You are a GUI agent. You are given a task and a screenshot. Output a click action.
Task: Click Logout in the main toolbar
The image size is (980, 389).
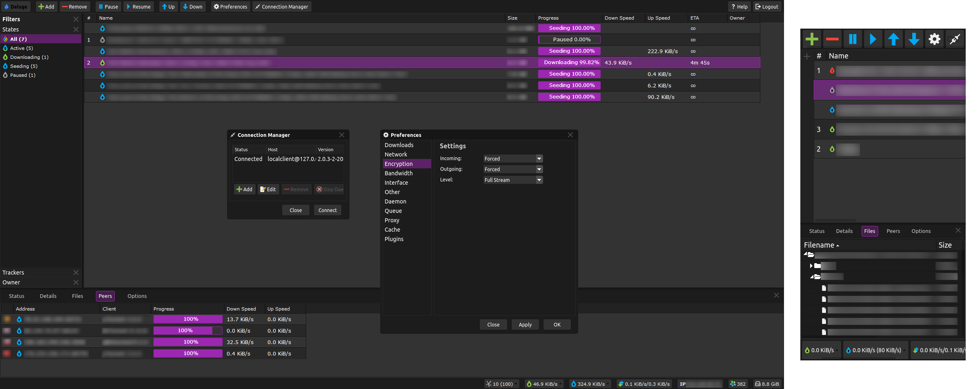point(767,7)
